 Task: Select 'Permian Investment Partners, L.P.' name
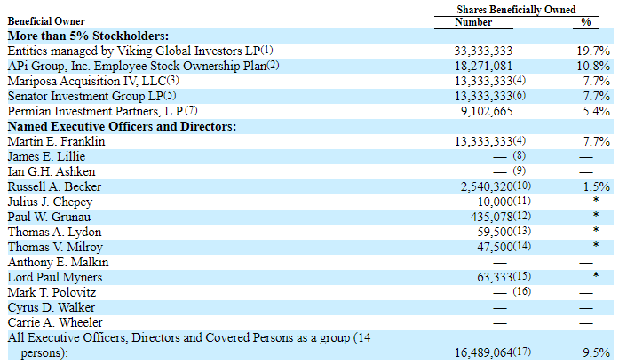96,111
